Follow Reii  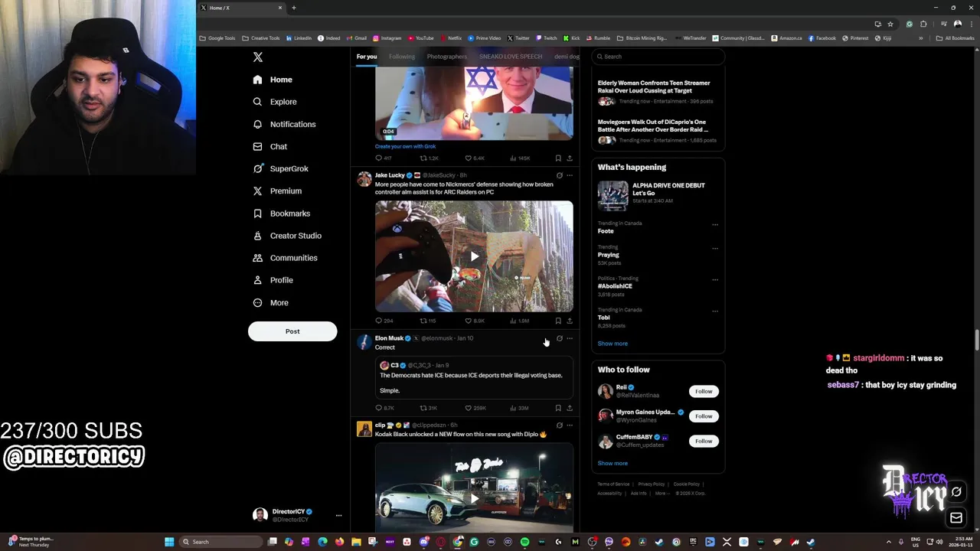[704, 391]
